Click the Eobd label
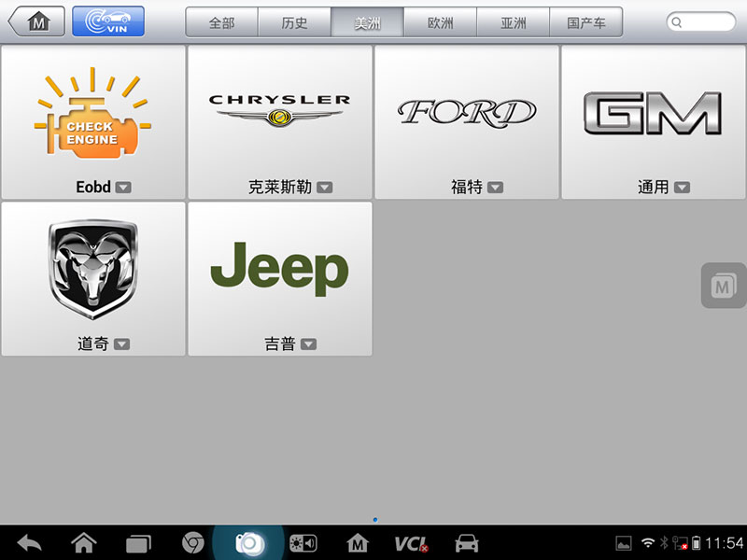747x560 pixels. (x=93, y=187)
